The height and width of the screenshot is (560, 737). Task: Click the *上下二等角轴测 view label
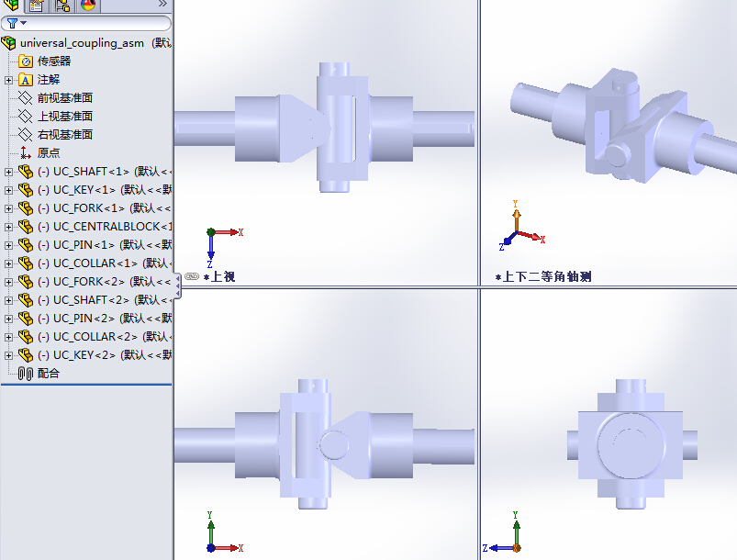point(544,276)
